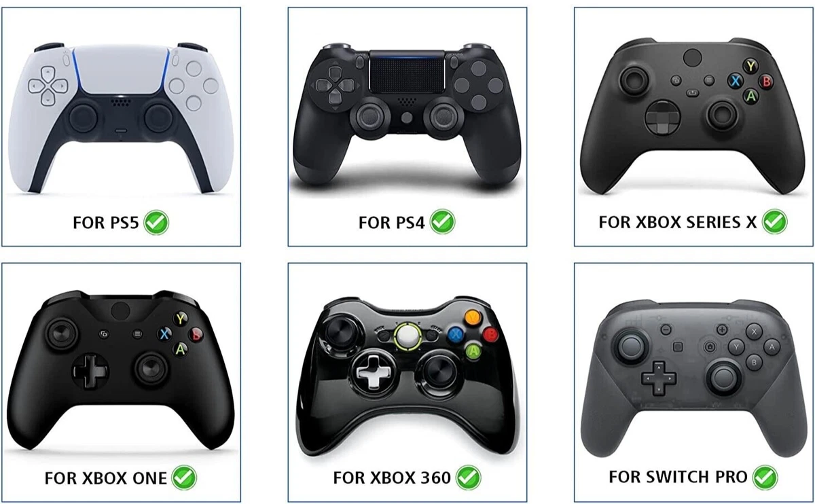Click the yellow Y button on Xbox 360 controller
Image resolution: width=815 pixels, height=504 pixels.
pos(473,317)
